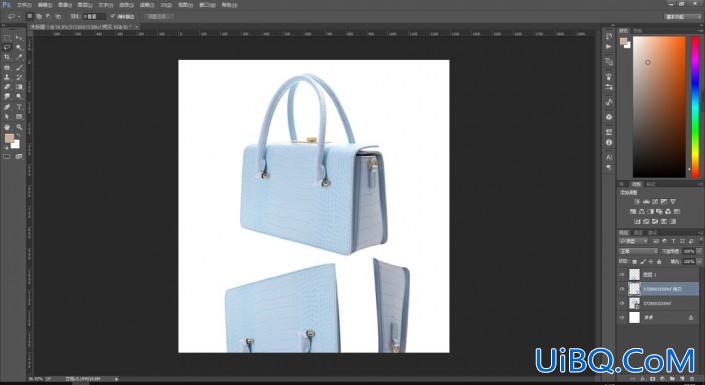
Task: Select the Hand tool
Action: (x=7, y=127)
